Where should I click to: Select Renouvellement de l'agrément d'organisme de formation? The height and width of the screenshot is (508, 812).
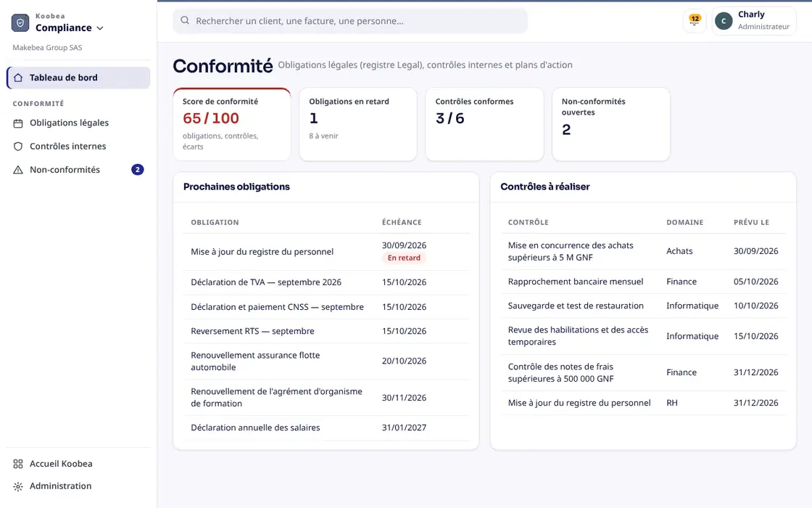point(326,398)
